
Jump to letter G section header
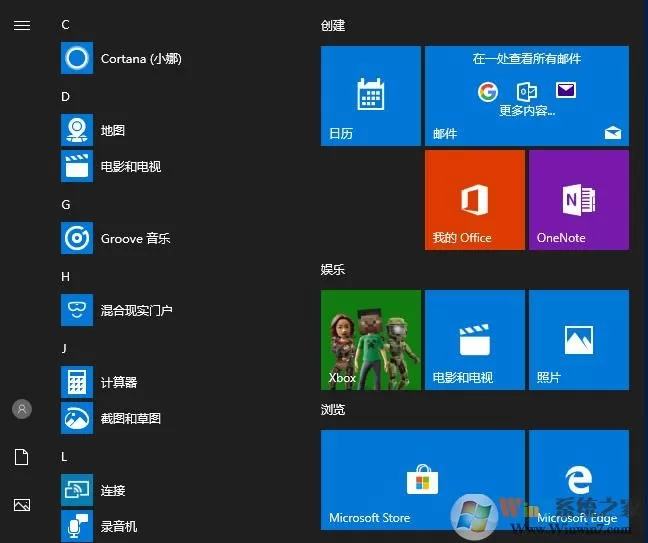[66, 205]
